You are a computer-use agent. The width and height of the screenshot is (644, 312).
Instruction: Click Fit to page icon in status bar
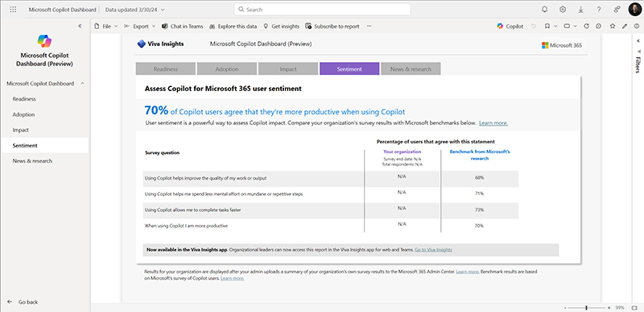click(x=634, y=307)
